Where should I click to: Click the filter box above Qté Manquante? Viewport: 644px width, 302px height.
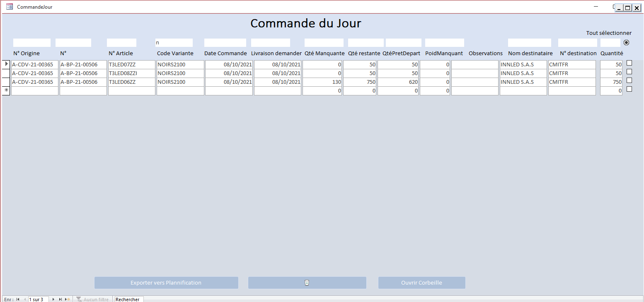coord(324,43)
